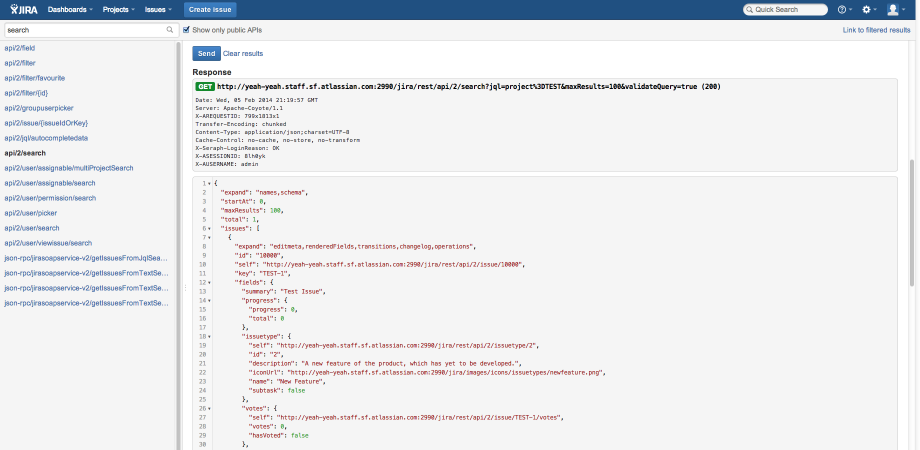Select api/2/field in the sidebar

pos(20,48)
